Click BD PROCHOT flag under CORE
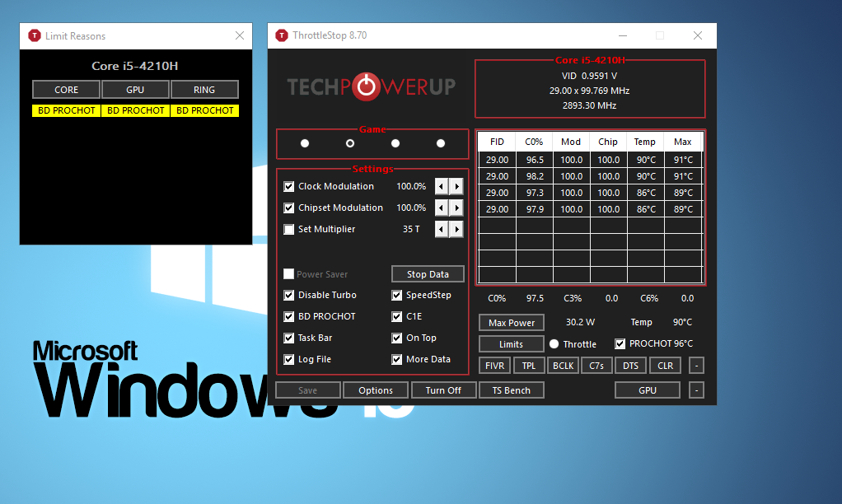 (66, 110)
